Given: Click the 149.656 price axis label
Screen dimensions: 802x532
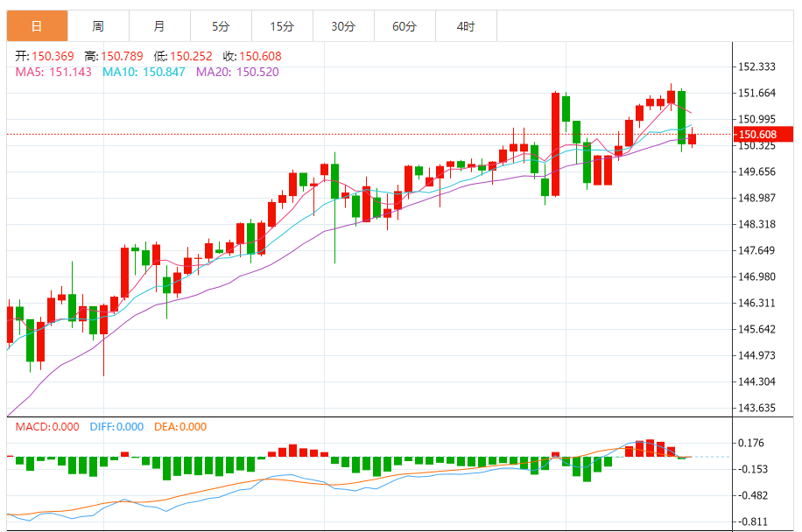Looking at the screenshot, I should pos(756,171).
